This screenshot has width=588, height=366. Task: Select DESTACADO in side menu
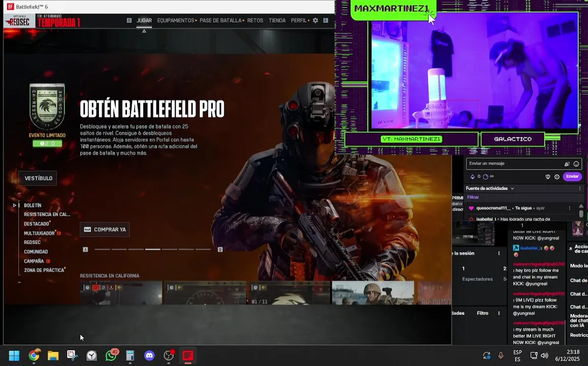37,224
